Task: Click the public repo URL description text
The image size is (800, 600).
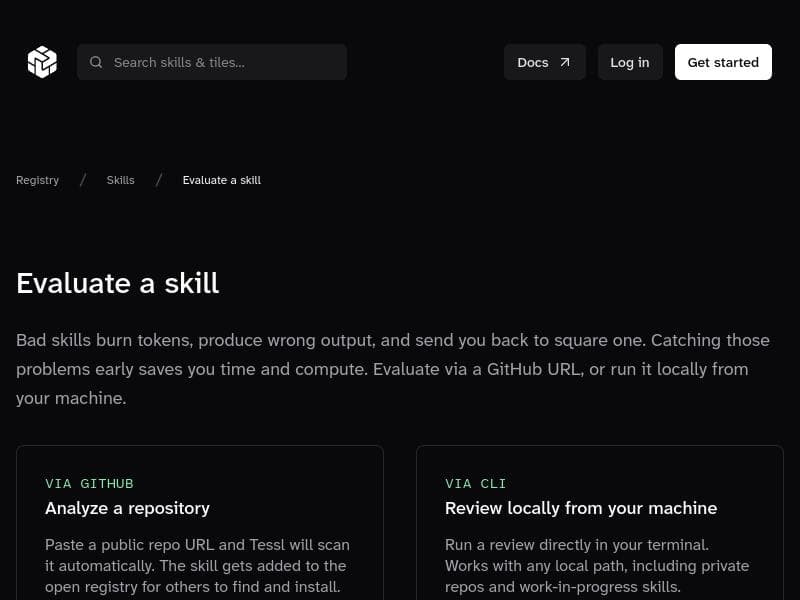Action: (x=197, y=566)
